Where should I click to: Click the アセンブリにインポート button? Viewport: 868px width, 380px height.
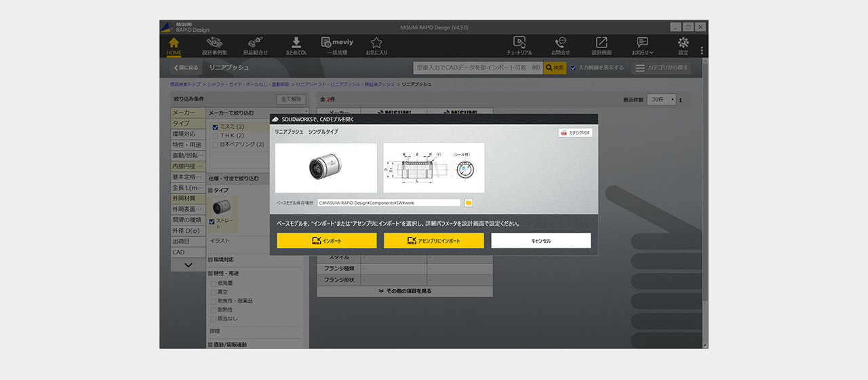coord(434,241)
